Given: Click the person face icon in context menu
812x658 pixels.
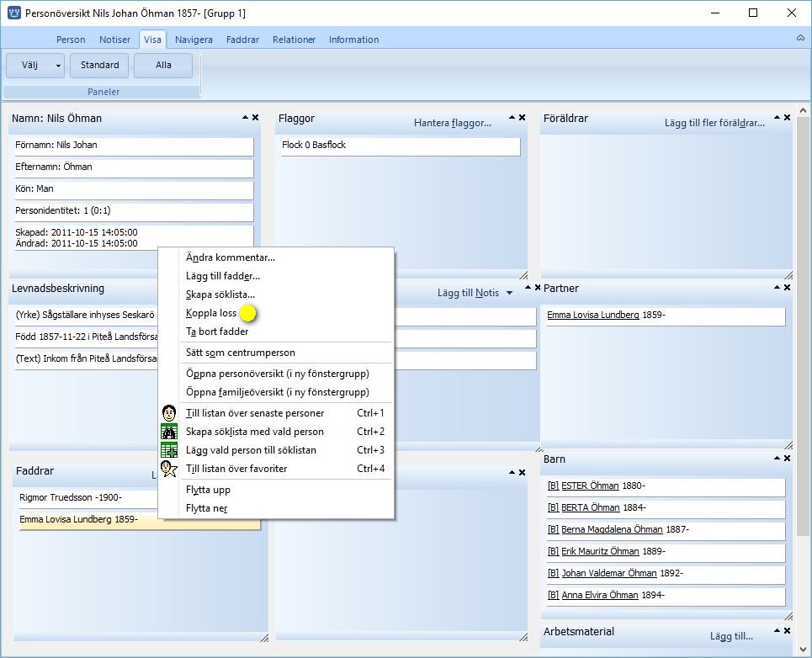Looking at the screenshot, I should [169, 413].
